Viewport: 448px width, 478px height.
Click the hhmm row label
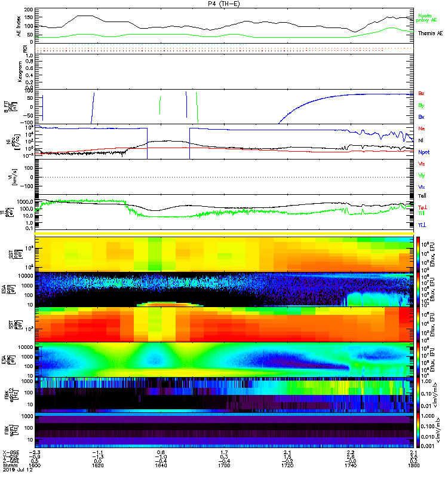click(x=9, y=465)
